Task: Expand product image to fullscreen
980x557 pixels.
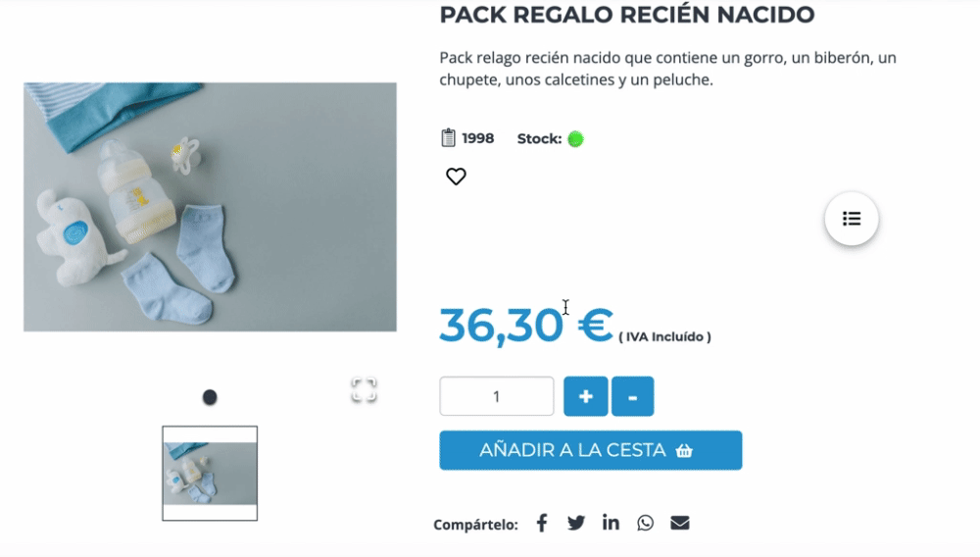Action: (x=364, y=389)
